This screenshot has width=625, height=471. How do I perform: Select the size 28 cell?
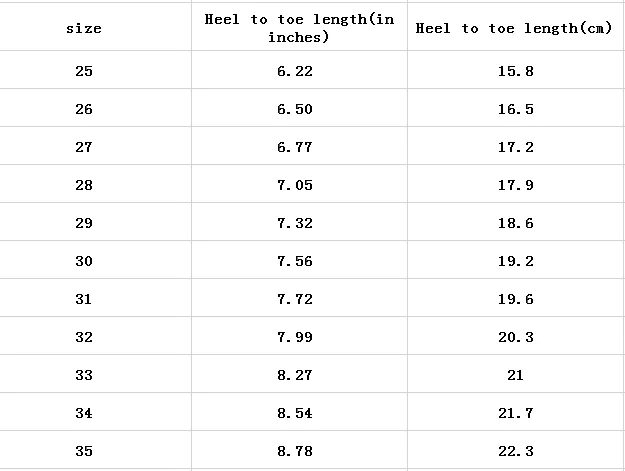[84, 185]
